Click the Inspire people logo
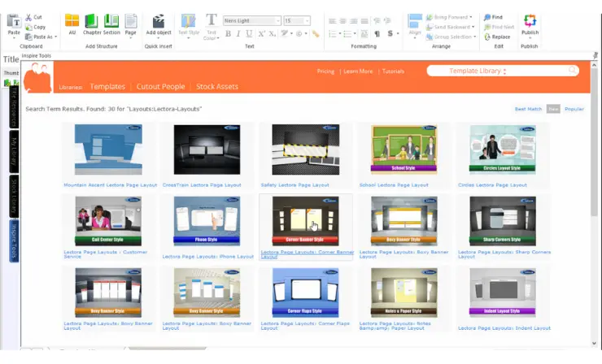The image size is (602, 364). 37,77
